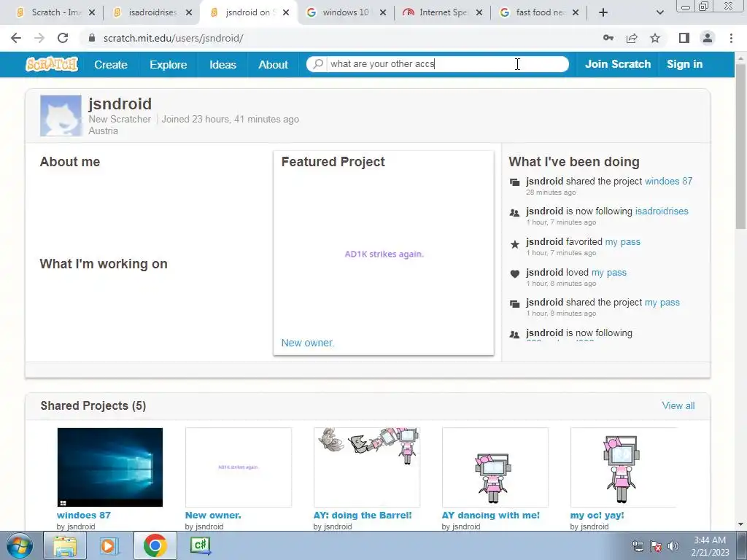
Task: Click the search magnifier icon
Action: tap(318, 64)
